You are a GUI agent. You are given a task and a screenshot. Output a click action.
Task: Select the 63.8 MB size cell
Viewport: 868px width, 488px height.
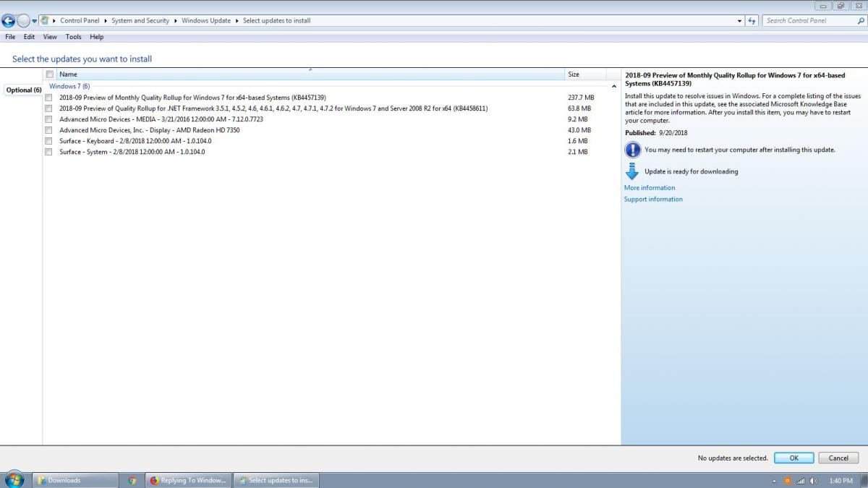click(579, 108)
